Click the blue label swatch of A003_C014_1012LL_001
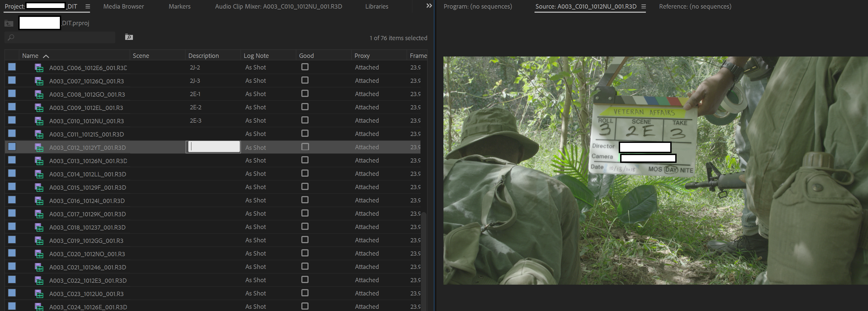This screenshot has width=868, height=311. [x=12, y=173]
